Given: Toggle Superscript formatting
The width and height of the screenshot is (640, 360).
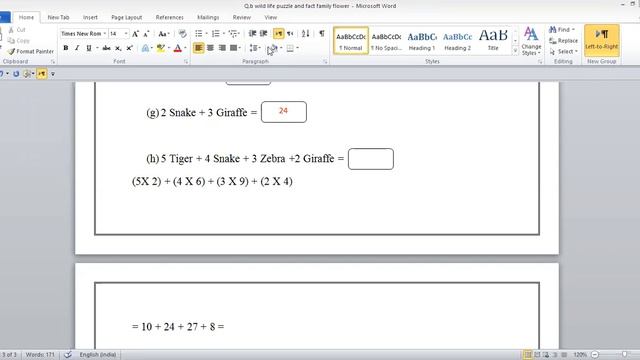Looking at the screenshot, I should tap(129, 48).
